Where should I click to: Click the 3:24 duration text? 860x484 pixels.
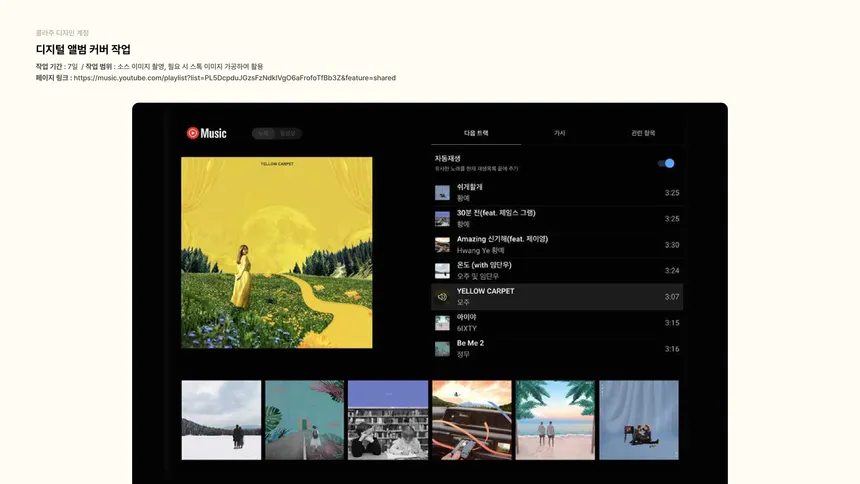[x=672, y=271]
